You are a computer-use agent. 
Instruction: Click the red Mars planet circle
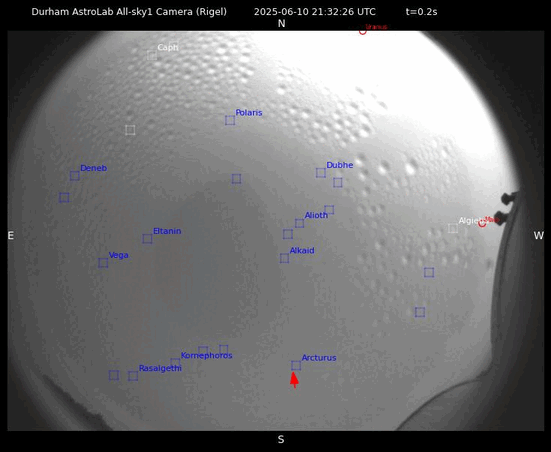[x=482, y=223]
